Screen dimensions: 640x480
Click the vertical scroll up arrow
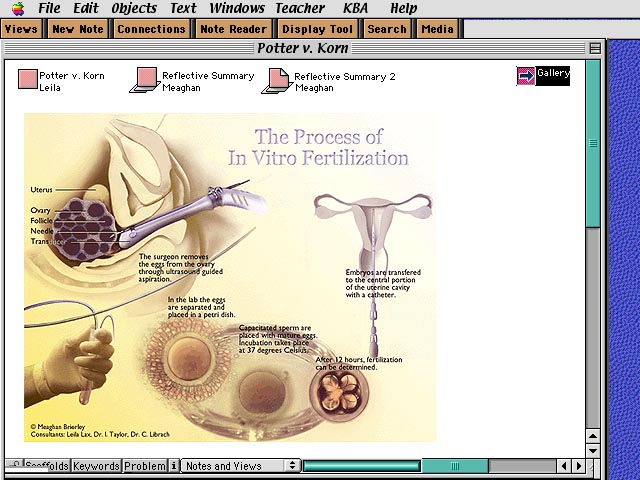tap(593, 436)
